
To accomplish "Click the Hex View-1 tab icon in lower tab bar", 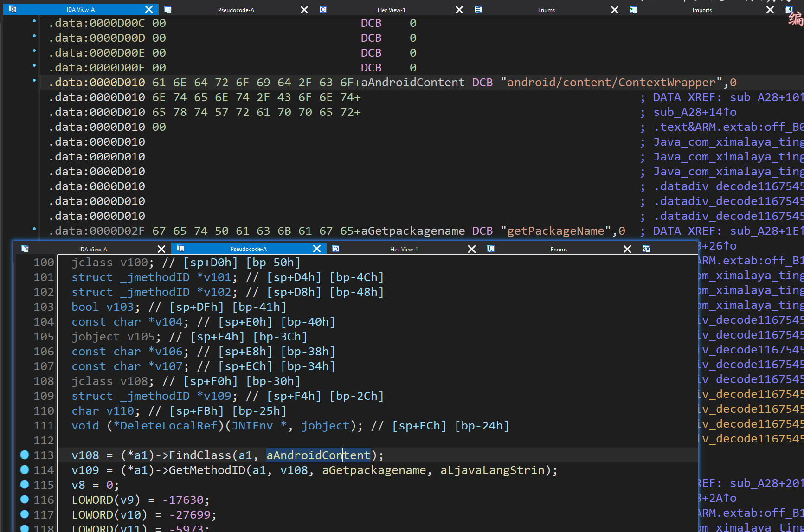I will [x=336, y=249].
